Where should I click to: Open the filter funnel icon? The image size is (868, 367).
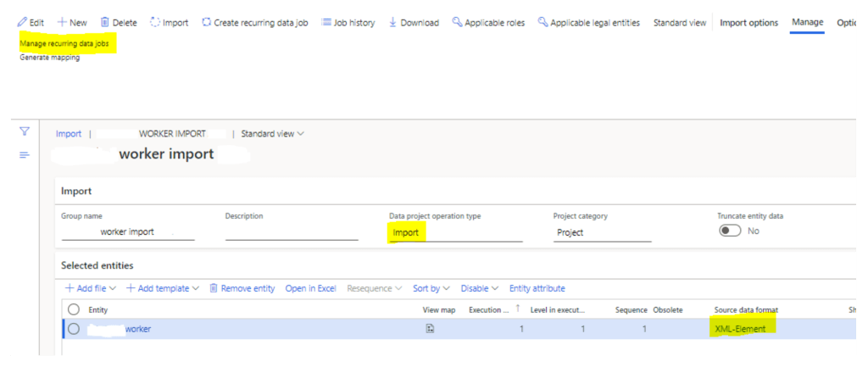tap(25, 131)
